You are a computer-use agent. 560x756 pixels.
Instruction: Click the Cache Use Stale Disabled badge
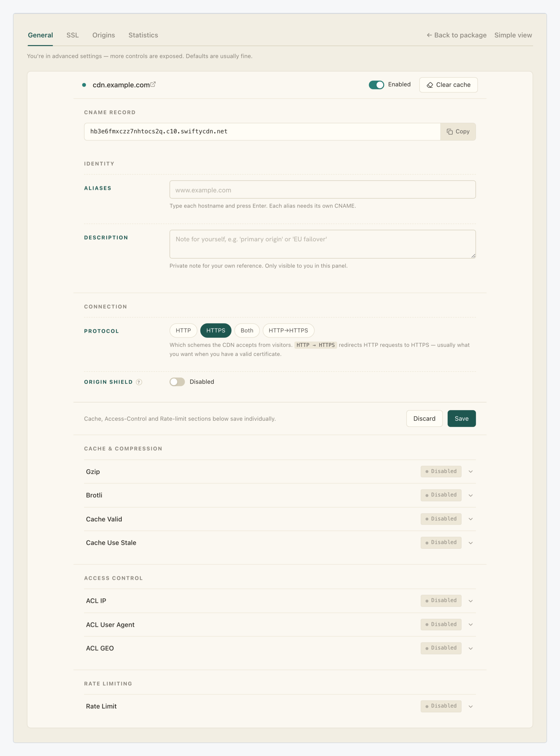441,542
